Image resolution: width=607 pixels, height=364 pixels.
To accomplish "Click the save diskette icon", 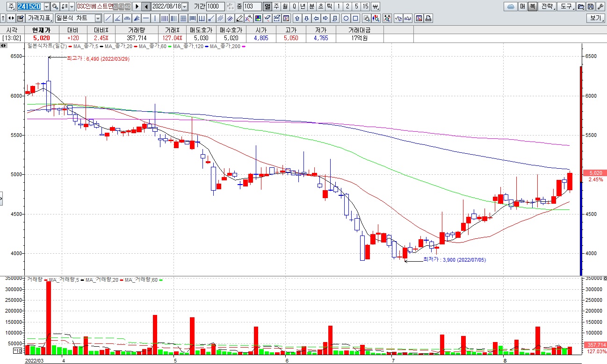I will (x=591, y=7).
